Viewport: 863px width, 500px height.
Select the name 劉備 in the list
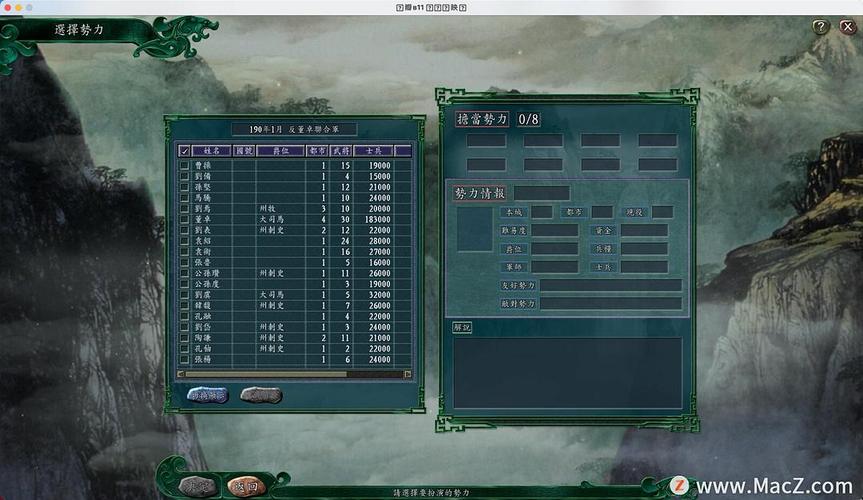click(x=203, y=176)
